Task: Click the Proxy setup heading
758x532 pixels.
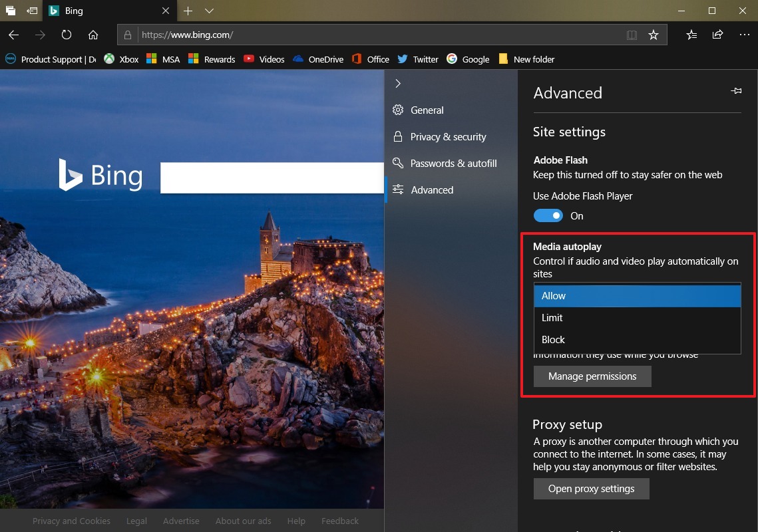Action: [x=567, y=424]
